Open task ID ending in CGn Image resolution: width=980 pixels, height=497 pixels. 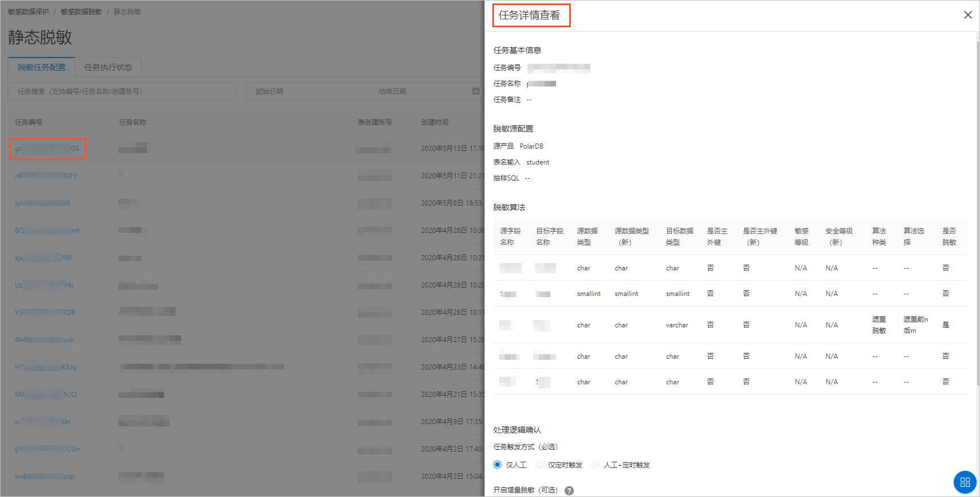click(47, 449)
